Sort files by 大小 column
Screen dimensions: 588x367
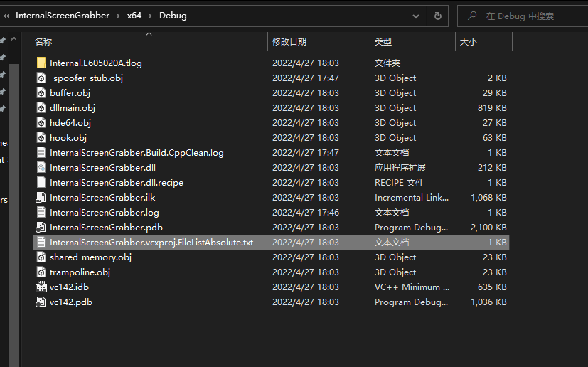[x=469, y=42]
